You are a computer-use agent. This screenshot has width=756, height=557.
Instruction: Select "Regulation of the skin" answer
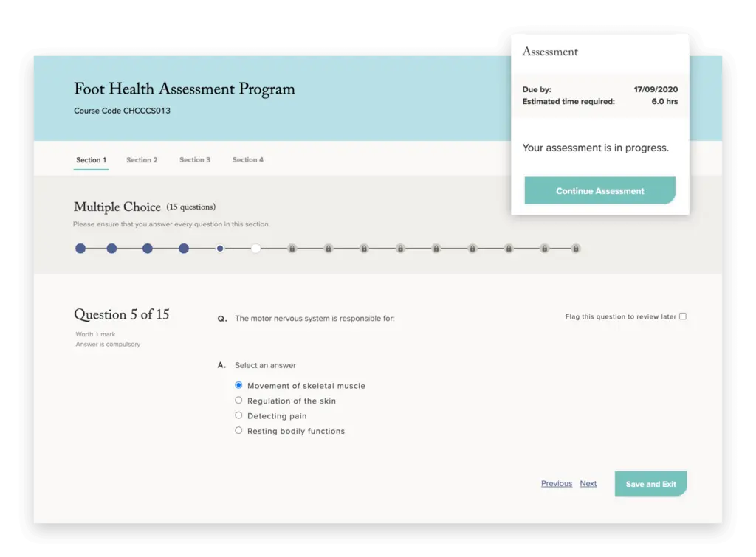238,401
